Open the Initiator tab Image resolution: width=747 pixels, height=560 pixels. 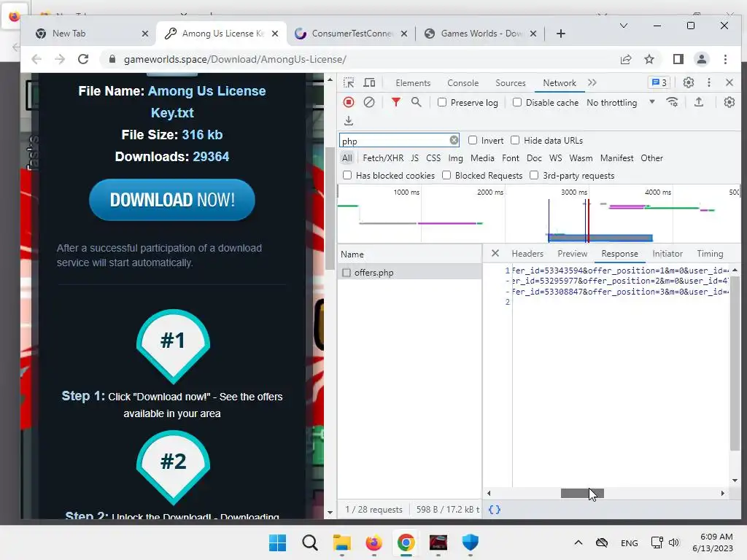coord(667,254)
